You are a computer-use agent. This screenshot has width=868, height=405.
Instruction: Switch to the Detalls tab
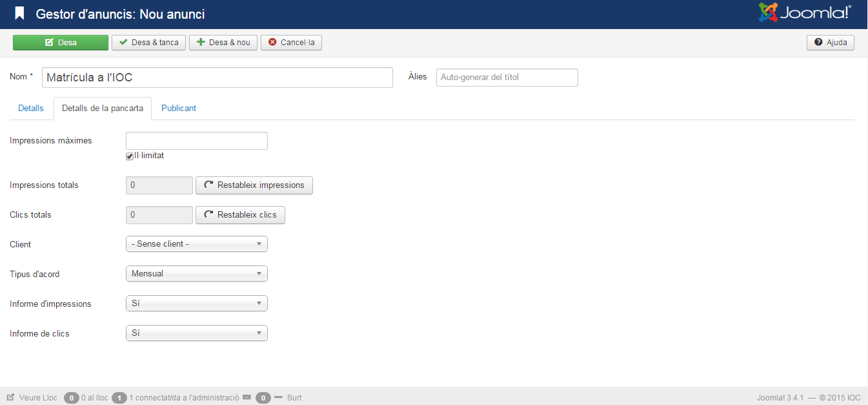coord(31,109)
